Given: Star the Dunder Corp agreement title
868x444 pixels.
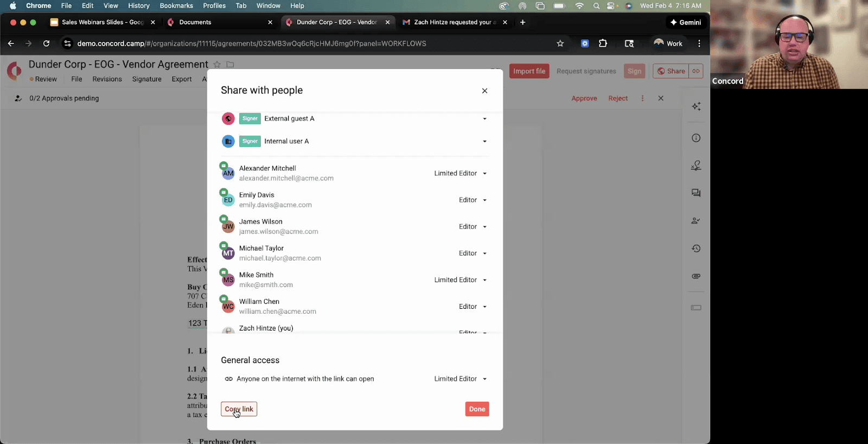Looking at the screenshot, I should tap(217, 65).
